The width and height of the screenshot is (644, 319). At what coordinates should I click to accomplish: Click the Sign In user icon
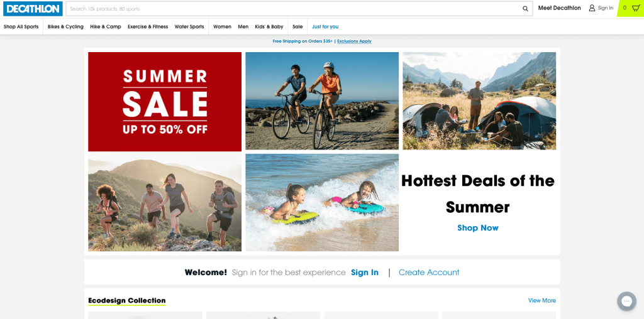click(592, 8)
